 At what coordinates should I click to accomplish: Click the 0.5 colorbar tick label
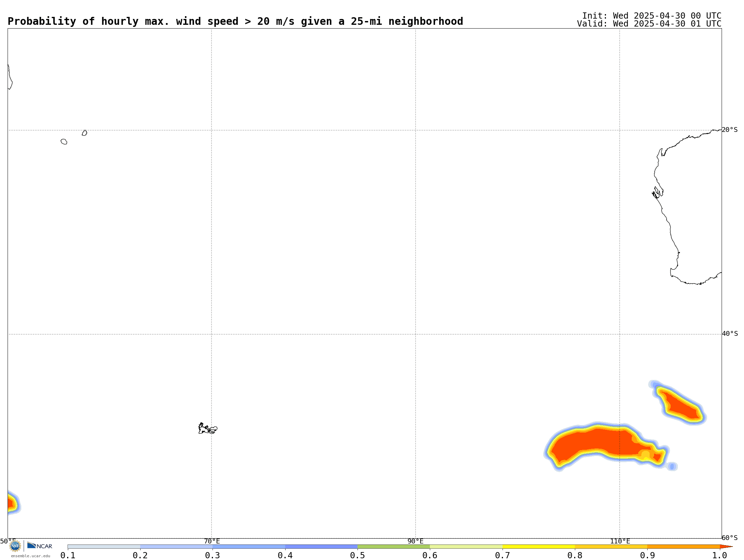358,555
